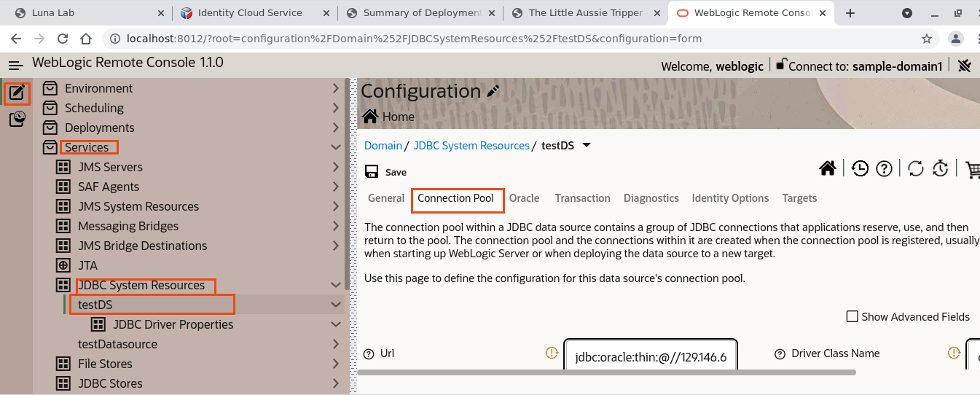Screen dimensions: 980x395
Task: Expand the JMS Servers chevron
Action: 336,167
